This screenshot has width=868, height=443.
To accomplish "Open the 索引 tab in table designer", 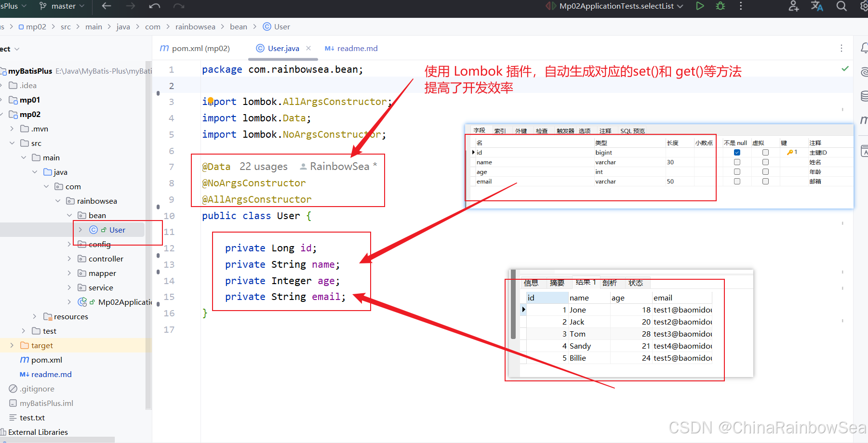I will (500, 131).
